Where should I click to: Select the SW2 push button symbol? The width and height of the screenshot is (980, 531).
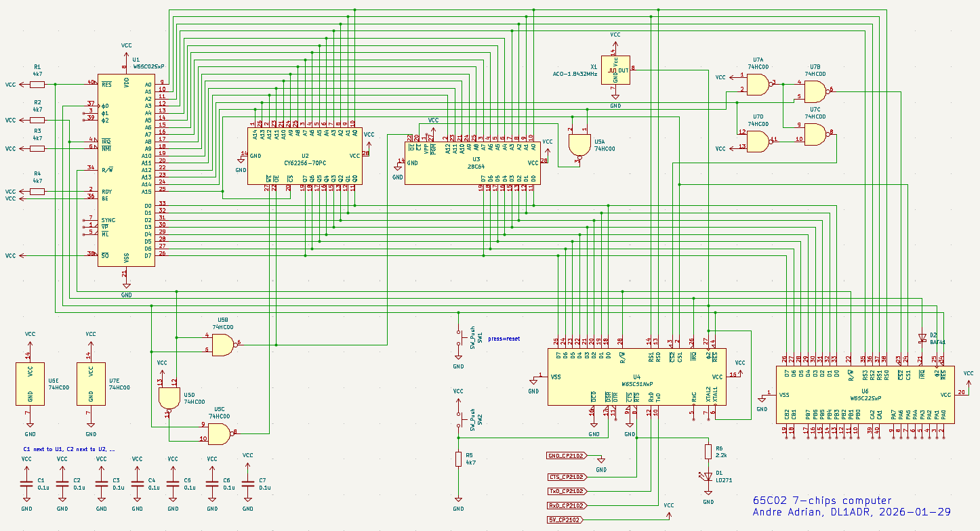(459, 419)
